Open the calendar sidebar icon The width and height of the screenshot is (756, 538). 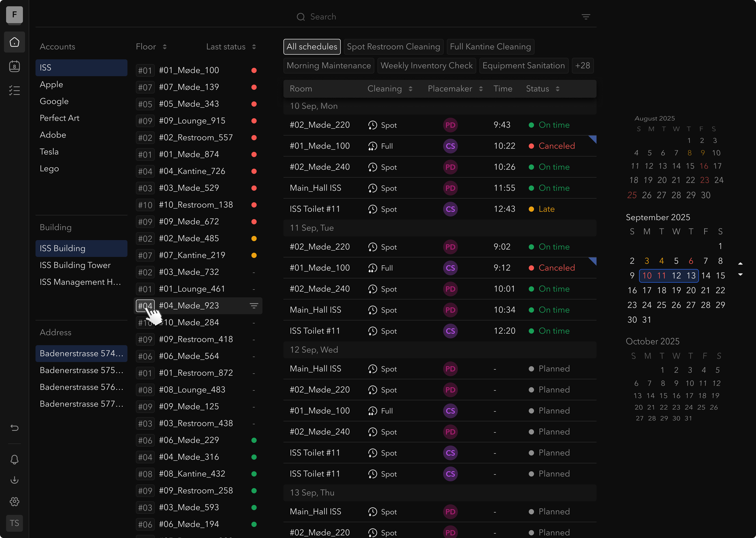tap(14, 66)
